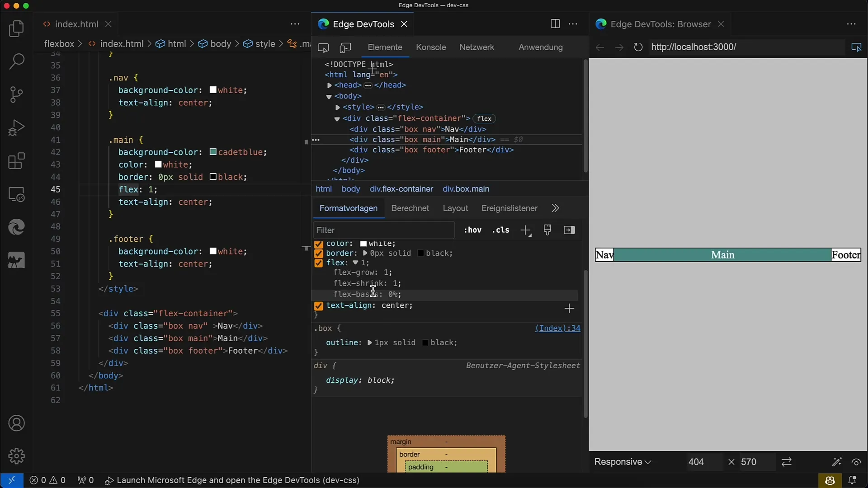Toggle the .cls class editor
This screenshot has width=868, height=488.
pyautogui.click(x=501, y=230)
